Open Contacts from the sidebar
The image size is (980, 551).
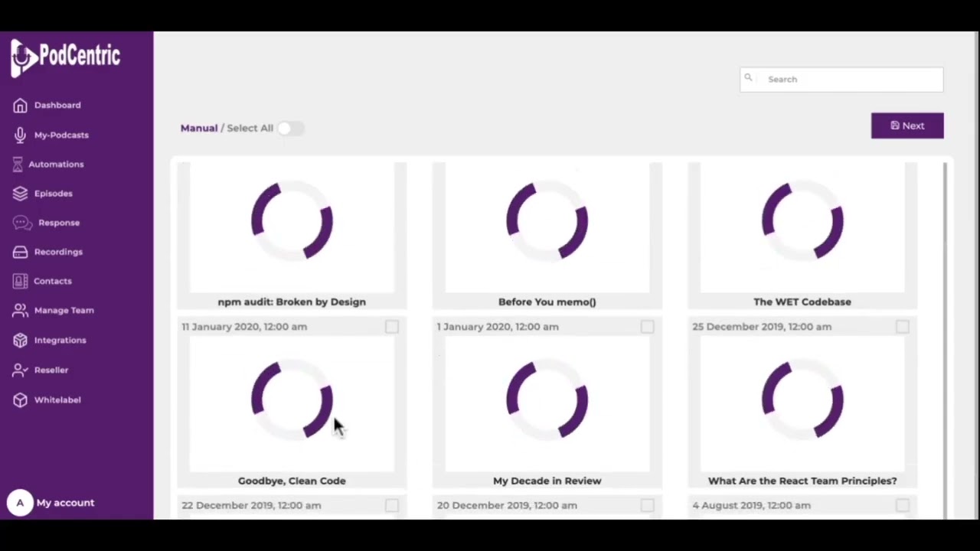pos(53,281)
